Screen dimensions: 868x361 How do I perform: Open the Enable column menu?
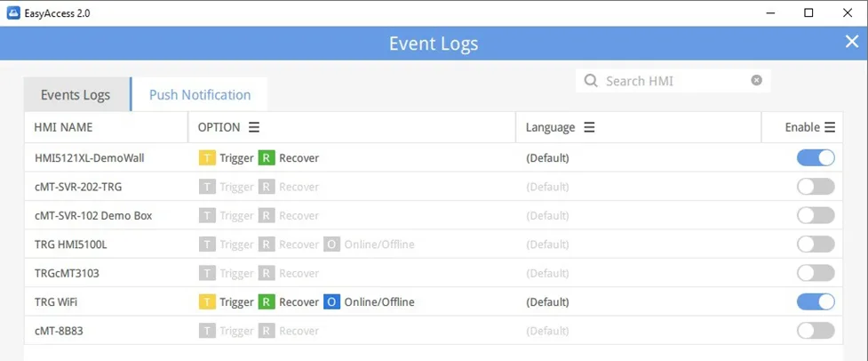click(x=829, y=127)
